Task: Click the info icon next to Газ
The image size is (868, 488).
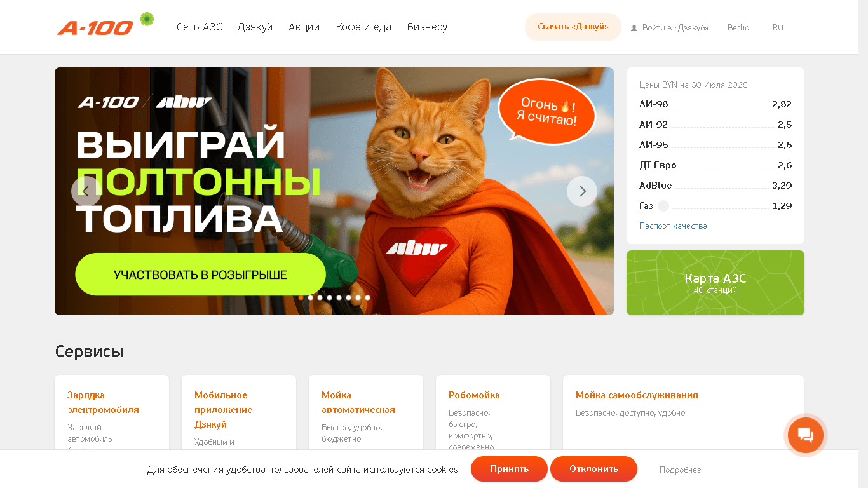Action: (x=663, y=206)
